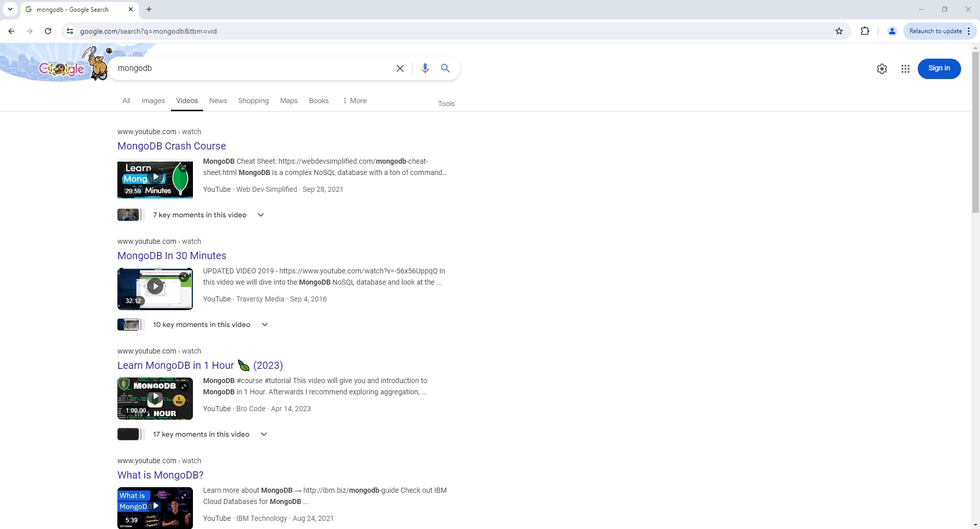Clear the search query with the X icon

(400, 68)
